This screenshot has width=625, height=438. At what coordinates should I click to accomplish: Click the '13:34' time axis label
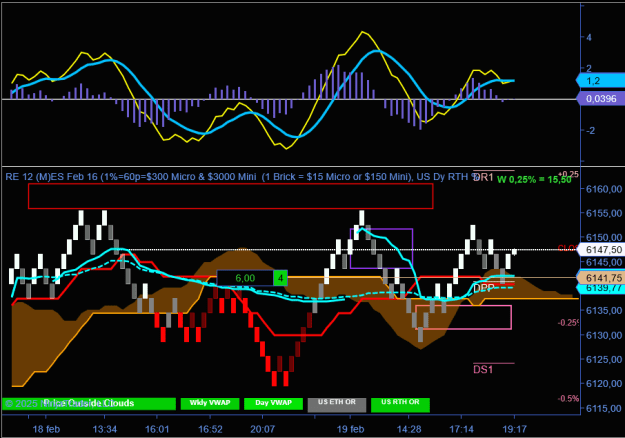[105, 429]
